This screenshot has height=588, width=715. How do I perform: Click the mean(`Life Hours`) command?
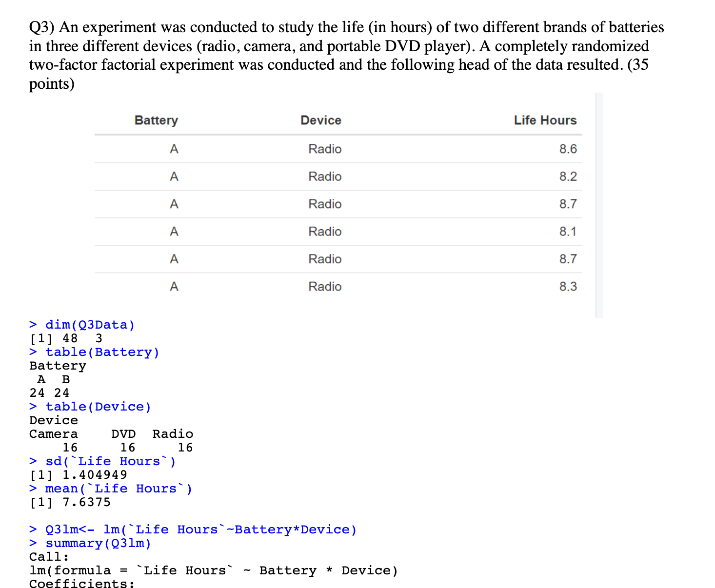click(x=117, y=488)
